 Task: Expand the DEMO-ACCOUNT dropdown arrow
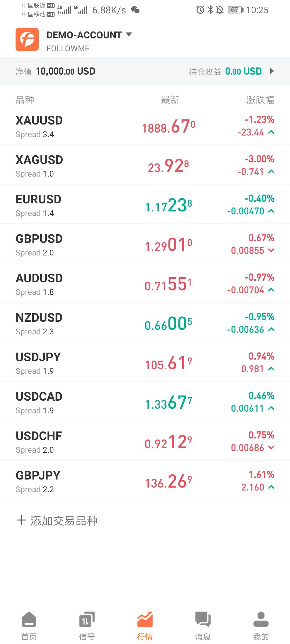(x=129, y=34)
